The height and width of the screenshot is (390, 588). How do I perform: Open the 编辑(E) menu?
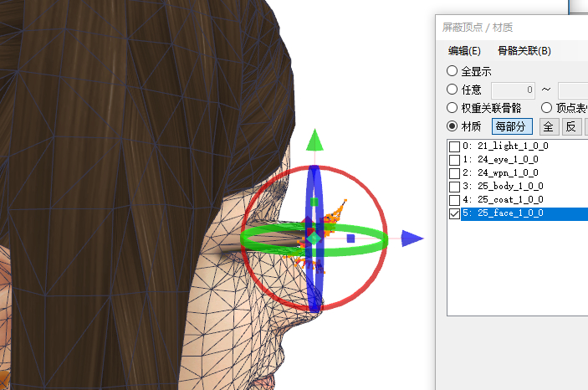tap(464, 51)
